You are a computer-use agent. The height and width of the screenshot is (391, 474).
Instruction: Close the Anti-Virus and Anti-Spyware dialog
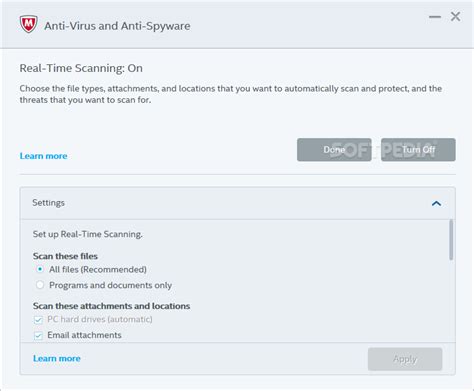tap(455, 16)
